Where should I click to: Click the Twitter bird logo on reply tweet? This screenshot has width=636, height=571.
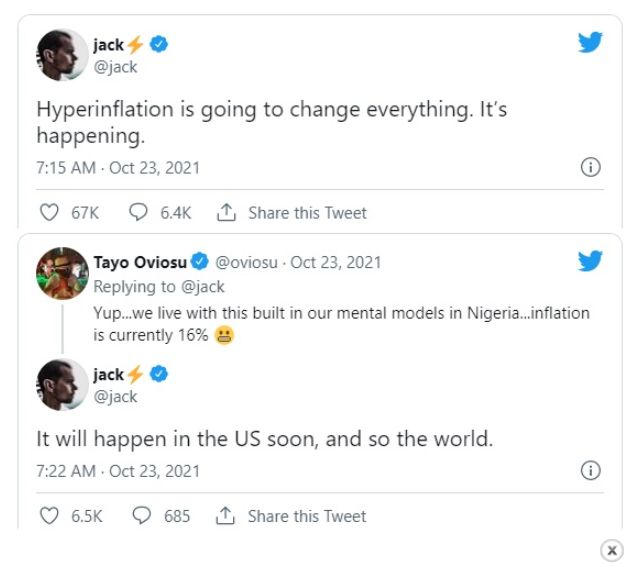[590, 261]
